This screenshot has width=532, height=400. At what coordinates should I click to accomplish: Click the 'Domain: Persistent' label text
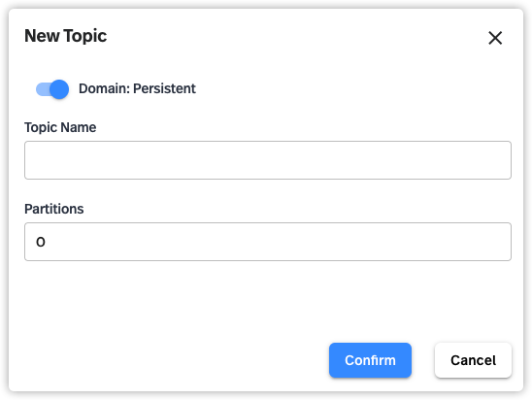(x=137, y=88)
